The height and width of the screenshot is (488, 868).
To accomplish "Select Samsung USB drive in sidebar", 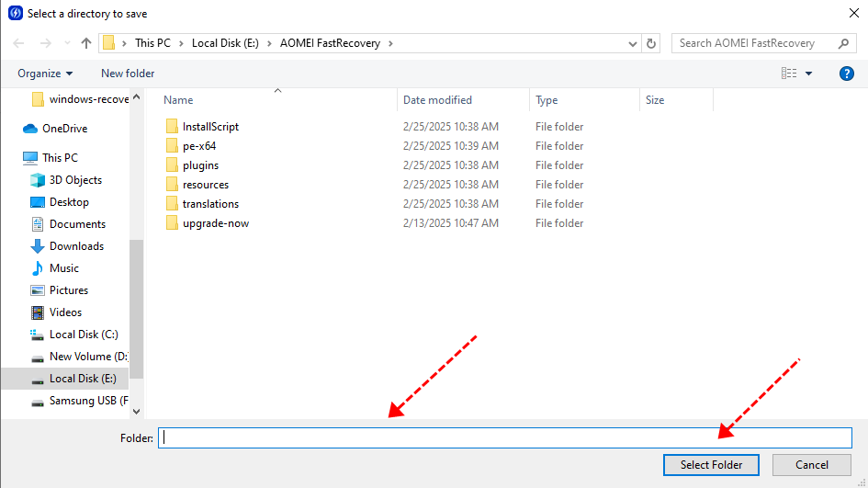I will point(79,401).
